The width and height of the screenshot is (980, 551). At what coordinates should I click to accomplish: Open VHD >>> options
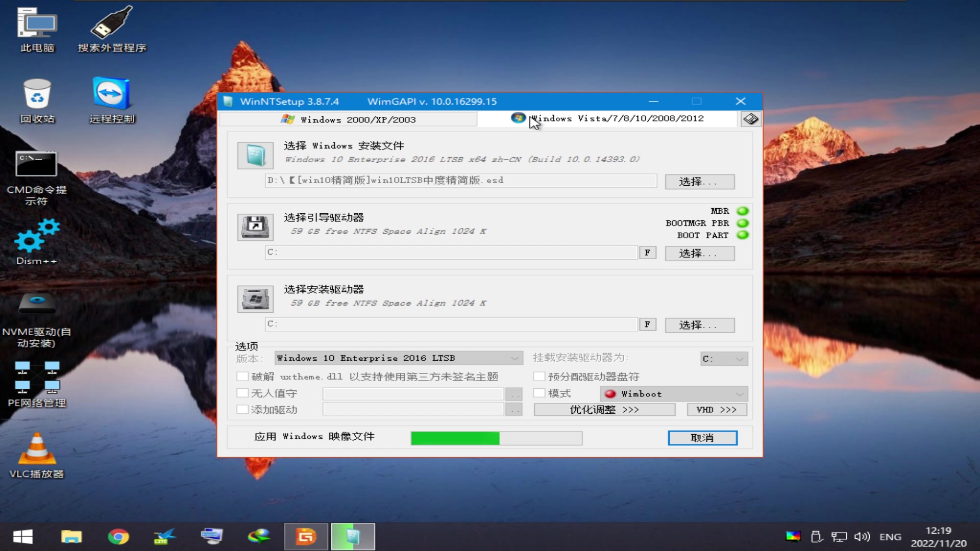[x=717, y=410]
